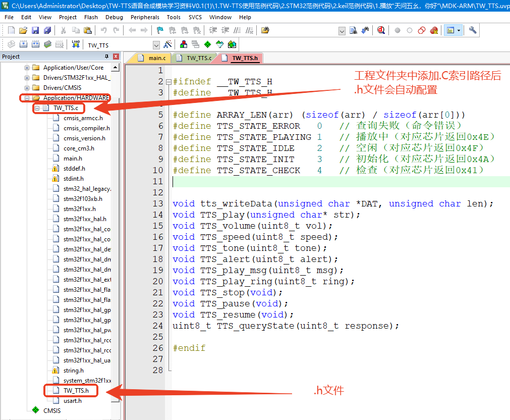This screenshot has height=420, width=510.
Task: Expand the Drivers/STM32F1xx_HAL folder node
Action: (x=27, y=78)
